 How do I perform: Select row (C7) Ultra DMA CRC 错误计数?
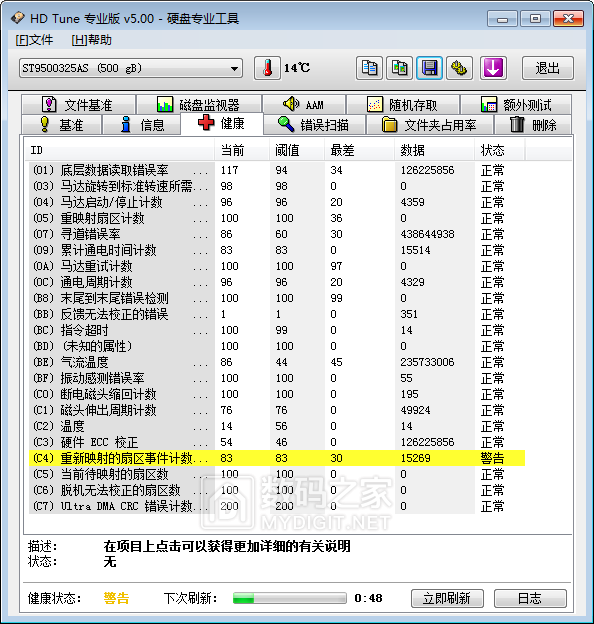tap(277, 506)
